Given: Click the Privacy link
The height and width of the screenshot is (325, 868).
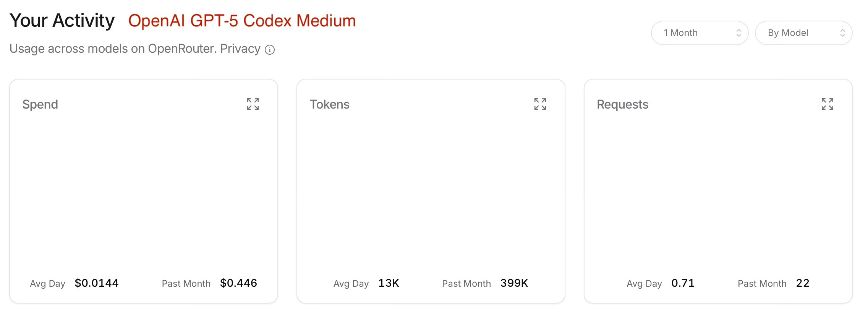Looking at the screenshot, I should [240, 49].
